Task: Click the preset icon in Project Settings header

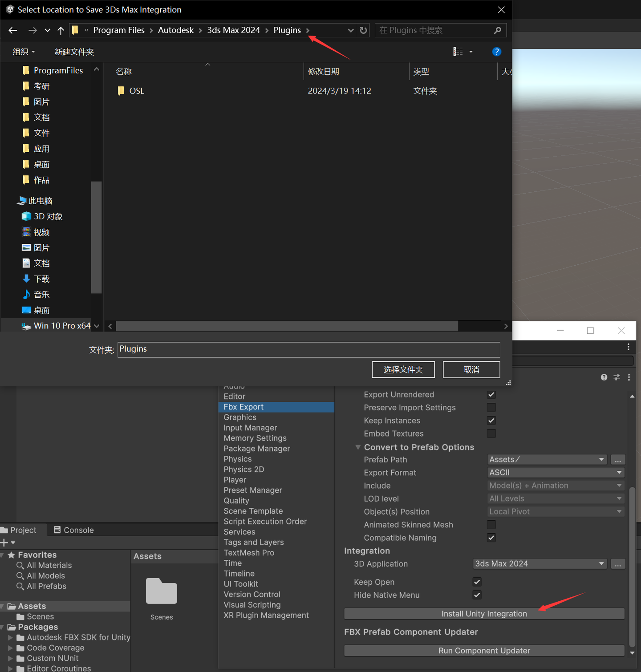Action: [617, 377]
